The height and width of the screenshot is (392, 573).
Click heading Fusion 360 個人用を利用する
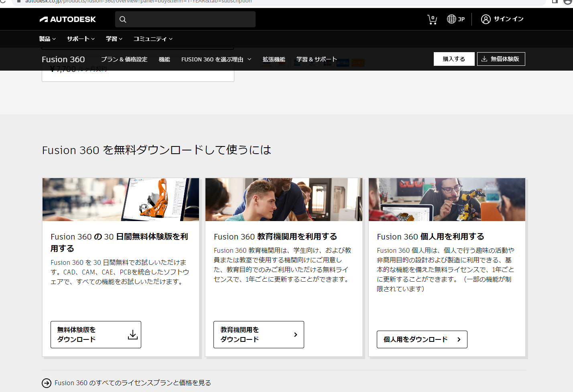click(x=431, y=237)
